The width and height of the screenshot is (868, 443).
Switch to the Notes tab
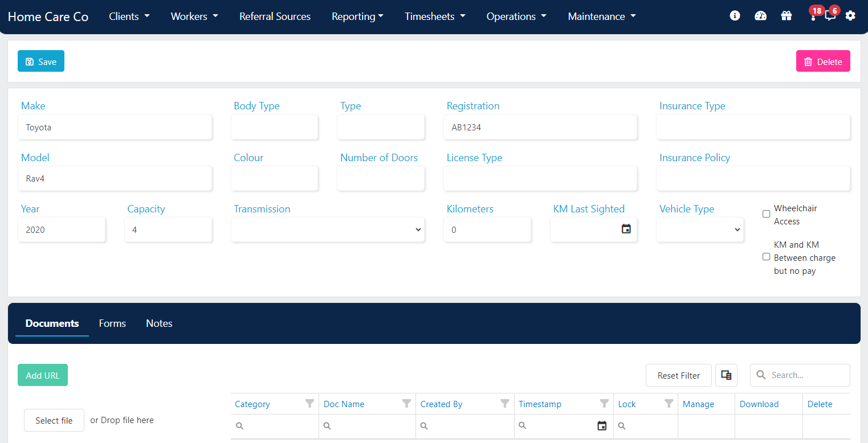159,323
